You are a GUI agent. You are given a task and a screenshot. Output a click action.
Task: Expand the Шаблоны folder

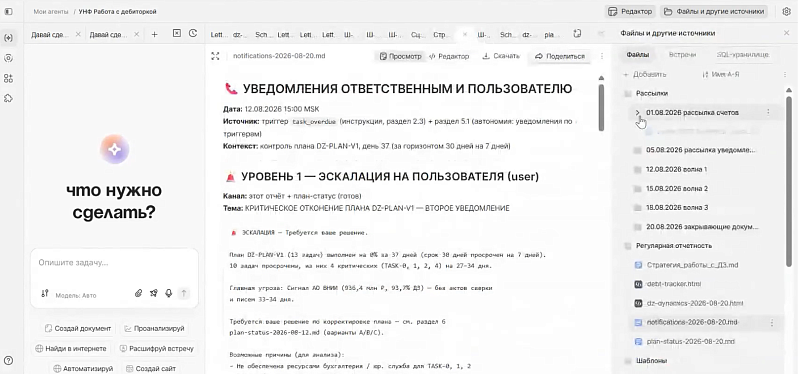pos(646,361)
